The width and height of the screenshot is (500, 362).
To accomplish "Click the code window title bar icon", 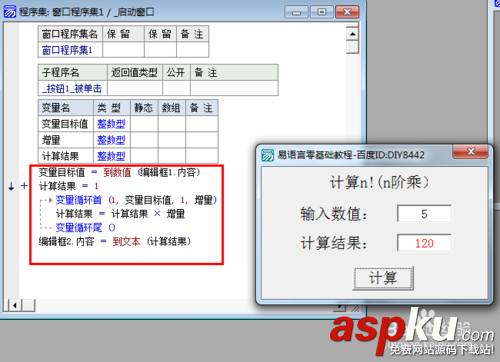I will pyautogui.click(x=9, y=12).
